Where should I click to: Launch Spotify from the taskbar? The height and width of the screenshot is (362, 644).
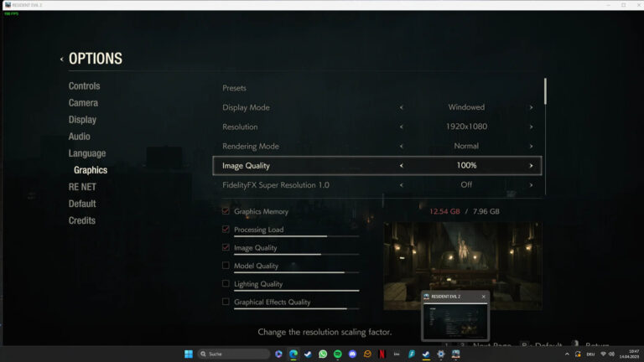(338, 354)
